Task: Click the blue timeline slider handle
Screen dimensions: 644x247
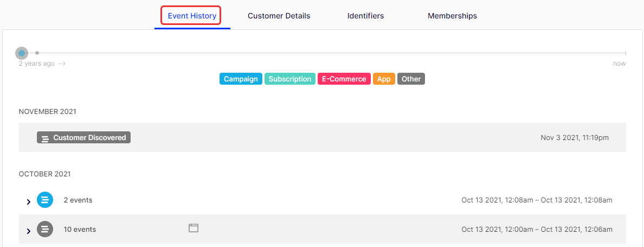Action: [x=22, y=53]
